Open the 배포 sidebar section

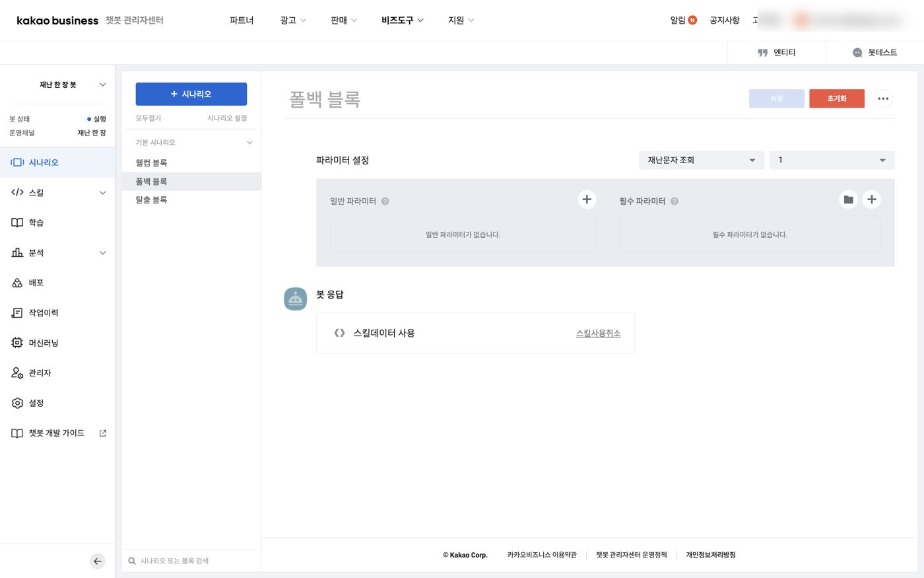click(x=57, y=283)
